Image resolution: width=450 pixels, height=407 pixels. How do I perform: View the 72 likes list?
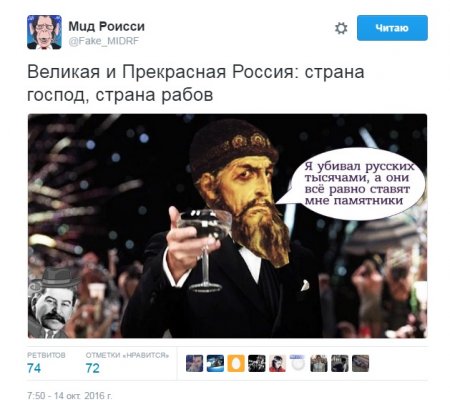[x=93, y=368]
